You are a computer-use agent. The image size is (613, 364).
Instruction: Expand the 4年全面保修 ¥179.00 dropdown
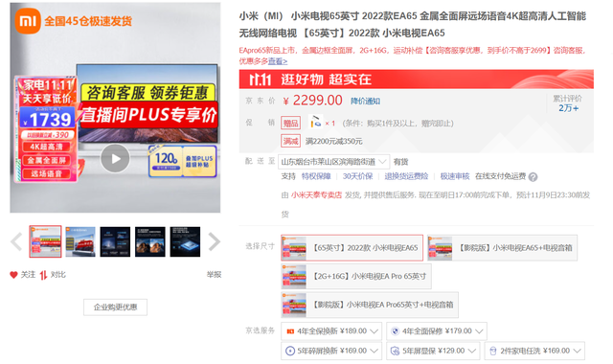pyautogui.click(x=437, y=331)
